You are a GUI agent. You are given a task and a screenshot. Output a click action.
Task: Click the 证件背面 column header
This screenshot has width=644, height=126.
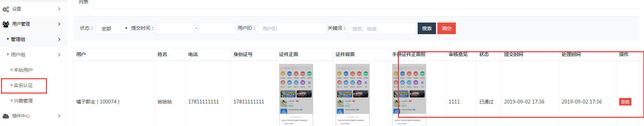click(345, 54)
